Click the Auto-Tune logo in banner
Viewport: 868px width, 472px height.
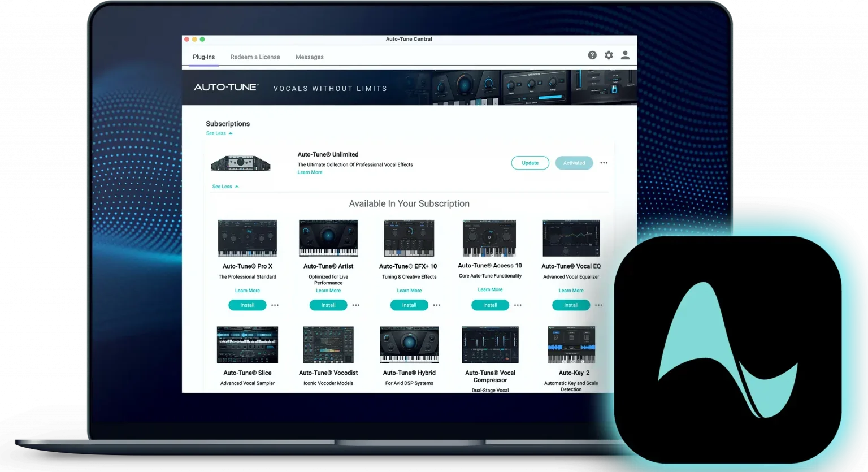tap(226, 87)
